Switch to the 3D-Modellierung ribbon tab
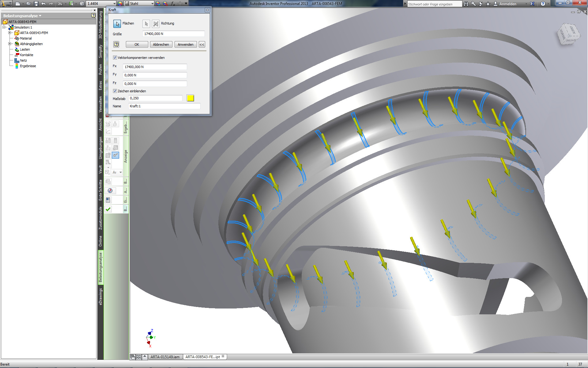 click(100, 25)
